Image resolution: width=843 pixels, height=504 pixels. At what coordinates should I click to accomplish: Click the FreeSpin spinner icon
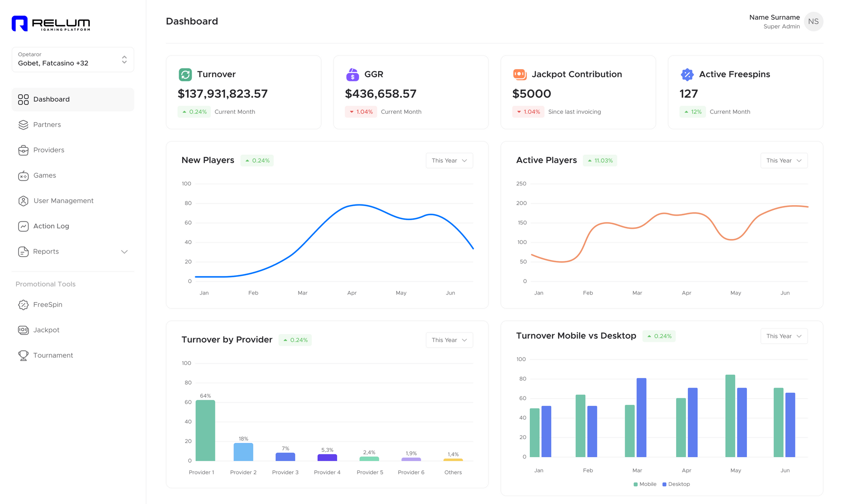[x=23, y=304]
